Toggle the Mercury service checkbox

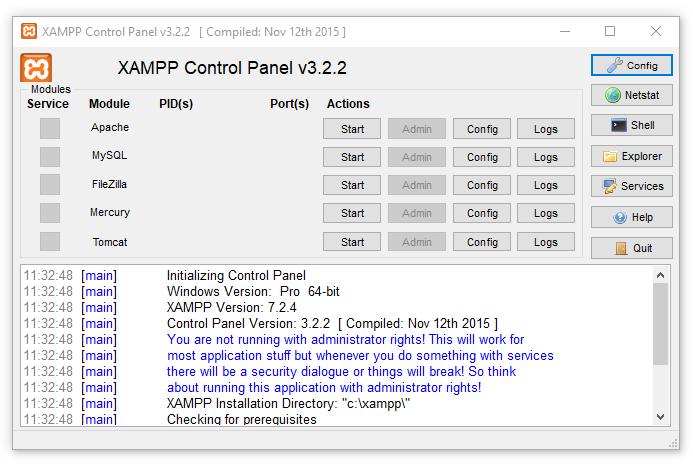[50, 213]
